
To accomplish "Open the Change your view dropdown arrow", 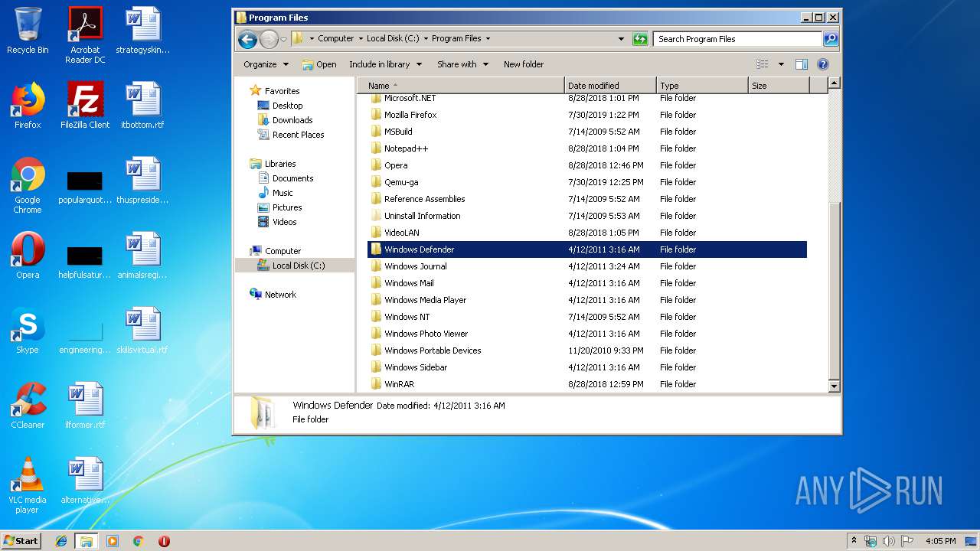I will (781, 64).
